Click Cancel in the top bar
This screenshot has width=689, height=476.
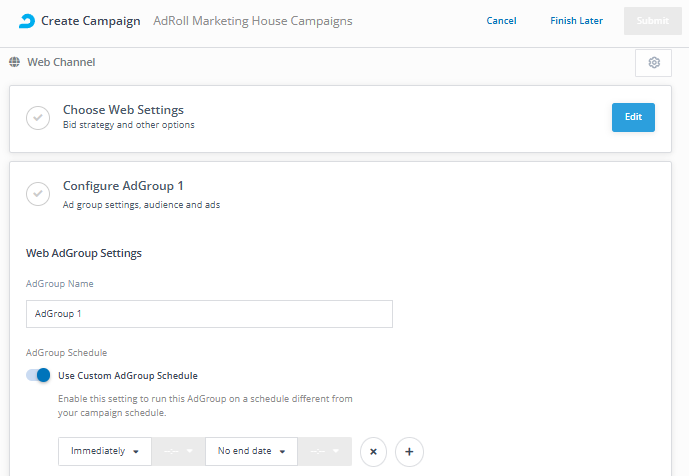[x=501, y=21]
